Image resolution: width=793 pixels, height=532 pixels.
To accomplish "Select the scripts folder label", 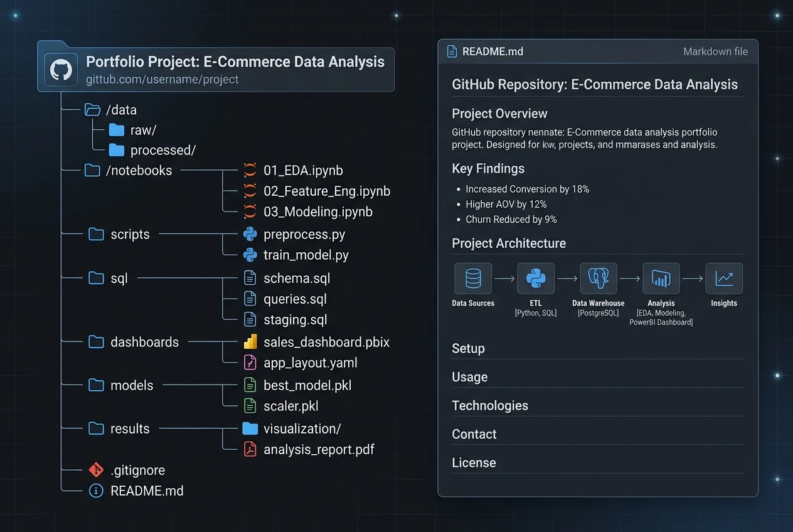I will click(x=130, y=234).
